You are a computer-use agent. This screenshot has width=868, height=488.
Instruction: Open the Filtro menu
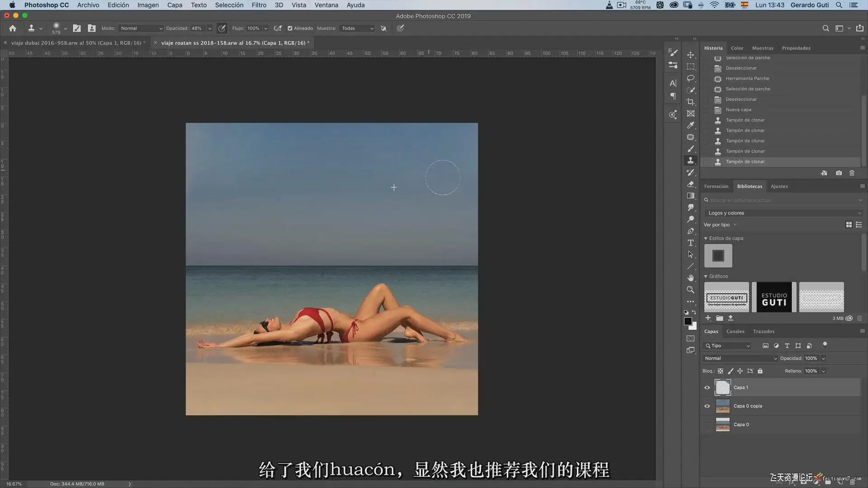coord(259,5)
